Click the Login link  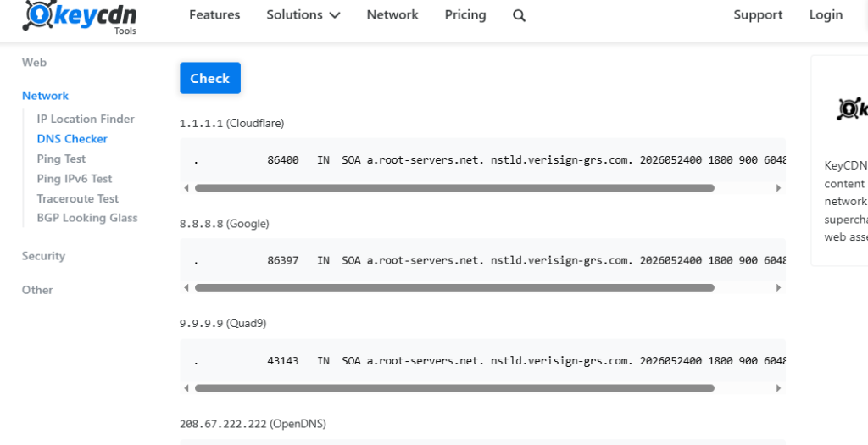click(826, 15)
